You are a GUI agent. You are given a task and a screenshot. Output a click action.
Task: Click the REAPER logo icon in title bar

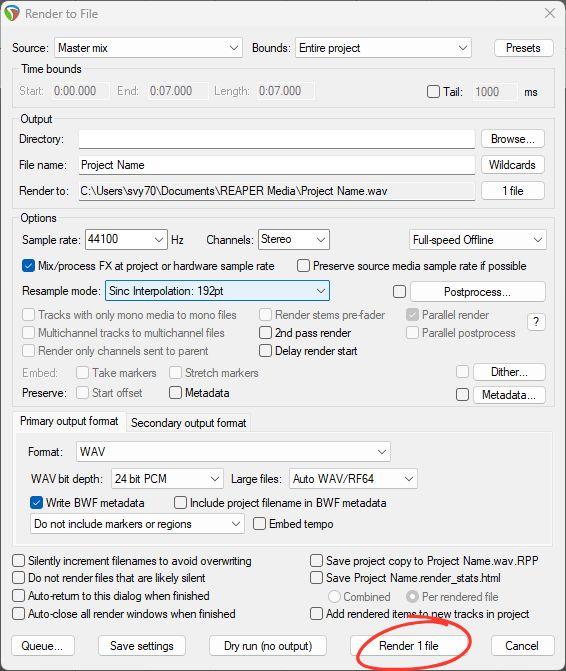12,14
